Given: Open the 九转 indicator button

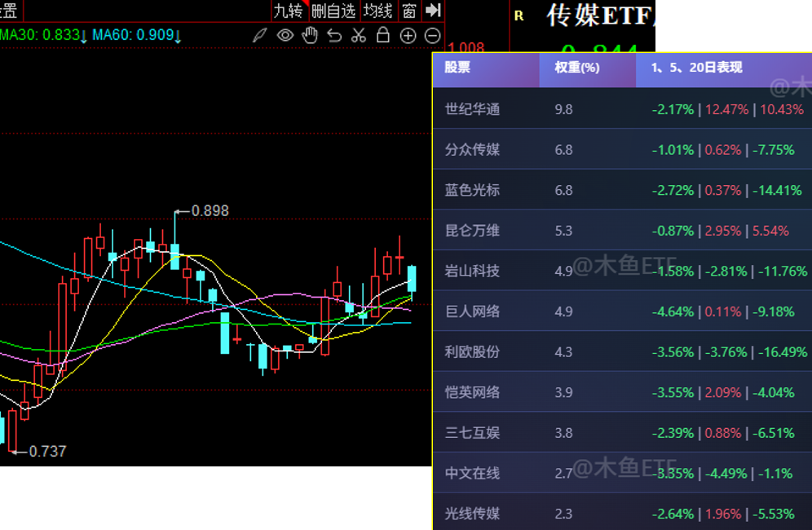Looking at the screenshot, I should [x=289, y=11].
